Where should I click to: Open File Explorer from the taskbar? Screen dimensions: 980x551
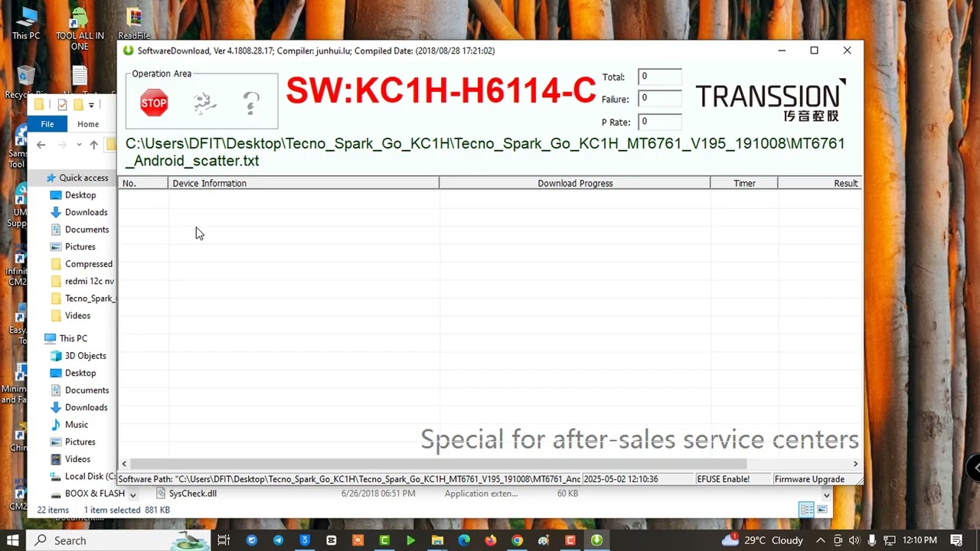click(x=437, y=540)
